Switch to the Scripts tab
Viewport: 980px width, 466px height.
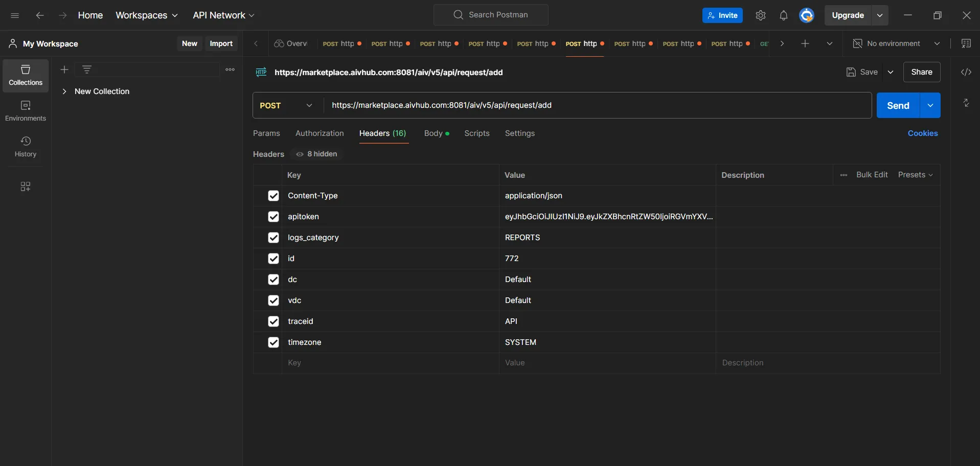pyautogui.click(x=477, y=133)
